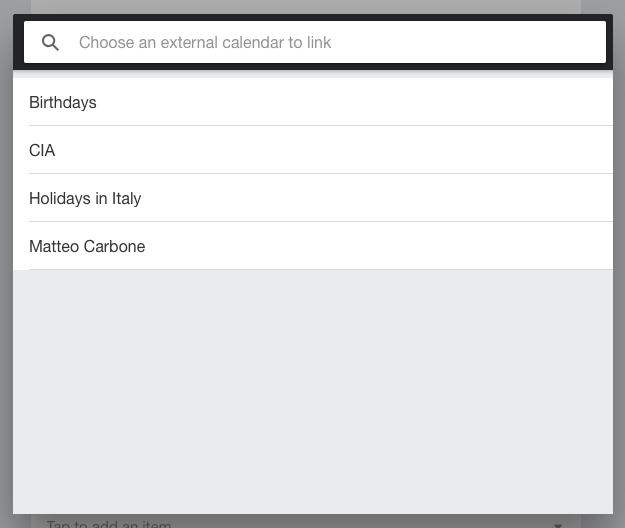Viewport: 625px width, 528px height.
Task: Choose the CIA calendar entry
Action: 42,150
